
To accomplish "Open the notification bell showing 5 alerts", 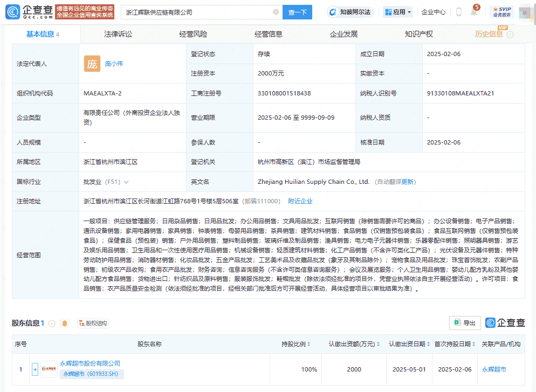I will 475,13.
